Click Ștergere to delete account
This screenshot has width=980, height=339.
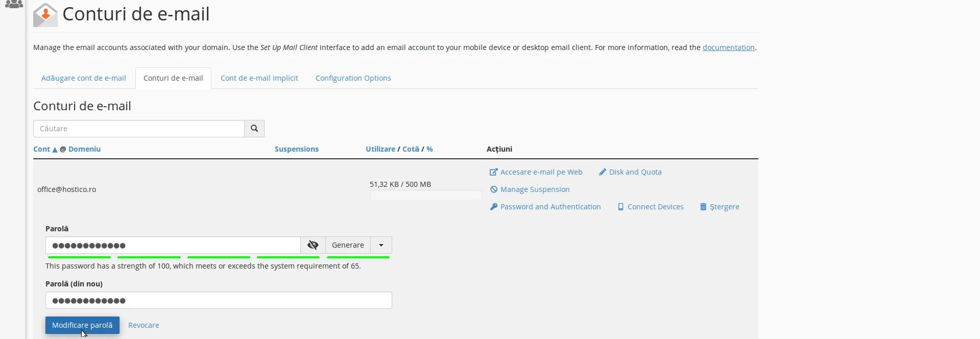pos(720,207)
